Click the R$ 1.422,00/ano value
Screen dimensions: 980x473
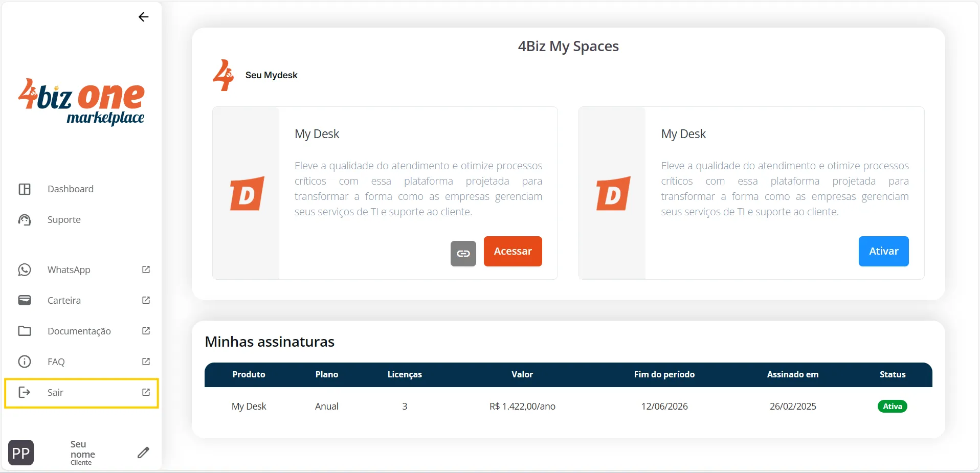(x=522, y=407)
